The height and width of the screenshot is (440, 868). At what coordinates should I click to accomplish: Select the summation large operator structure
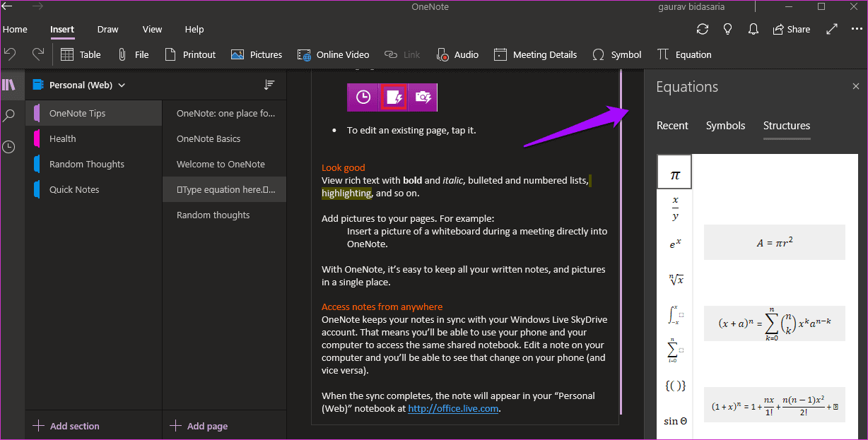[x=674, y=350]
